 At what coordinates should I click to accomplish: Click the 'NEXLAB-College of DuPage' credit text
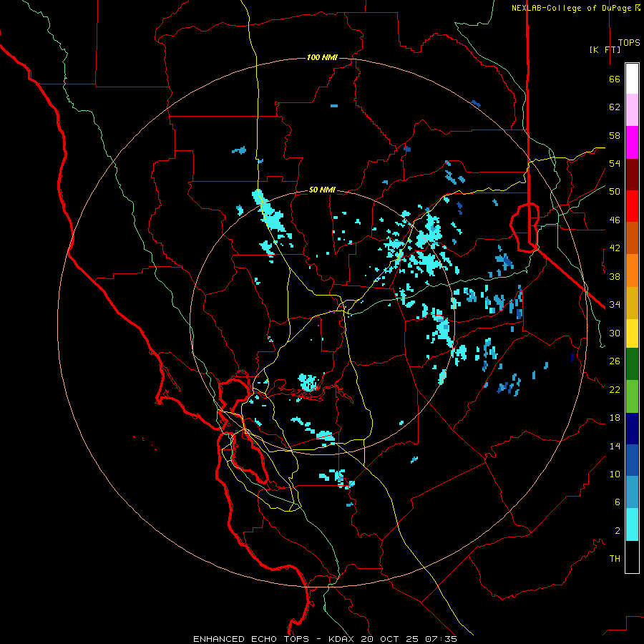(x=572, y=8)
